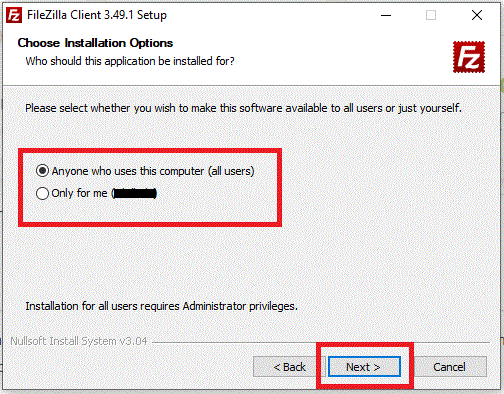
Task: Go back with the Back button
Action: pos(289,367)
